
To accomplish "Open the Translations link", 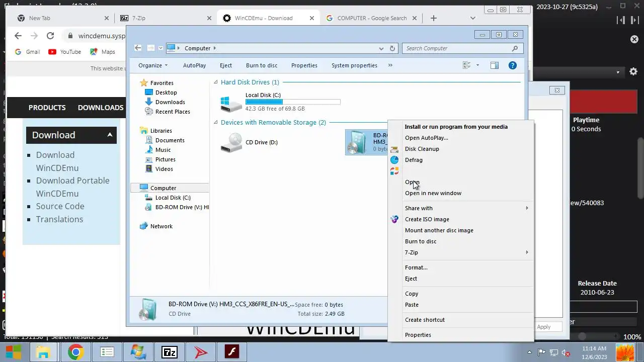I will click(59, 219).
